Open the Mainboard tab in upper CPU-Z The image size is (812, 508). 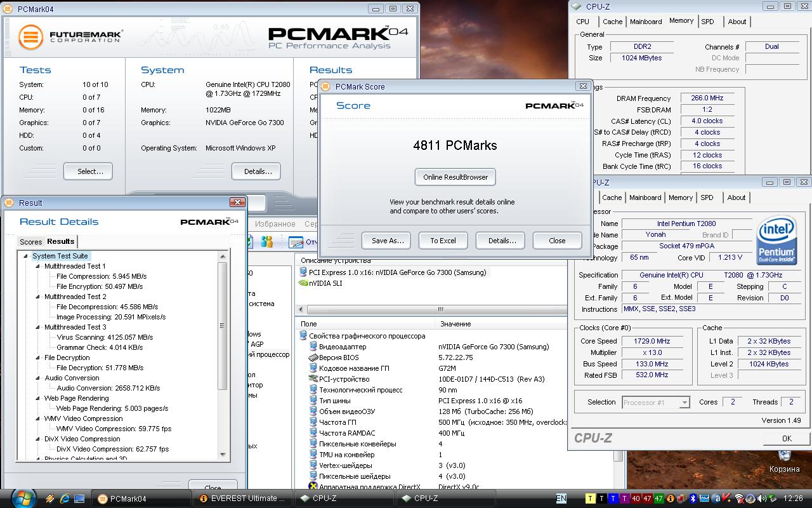(x=646, y=22)
